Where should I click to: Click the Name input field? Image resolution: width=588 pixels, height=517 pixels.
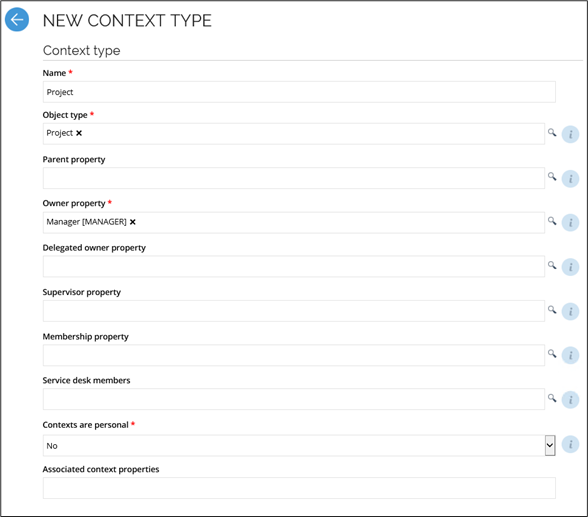(x=299, y=92)
